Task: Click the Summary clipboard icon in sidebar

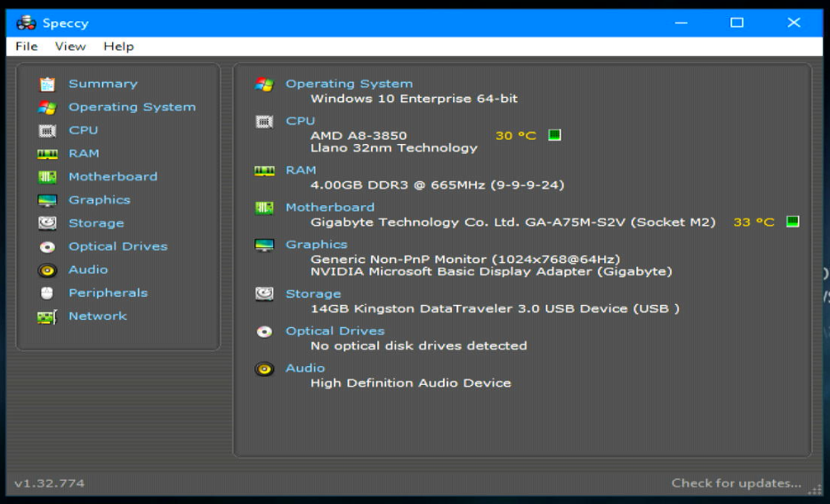Action: coord(47,84)
